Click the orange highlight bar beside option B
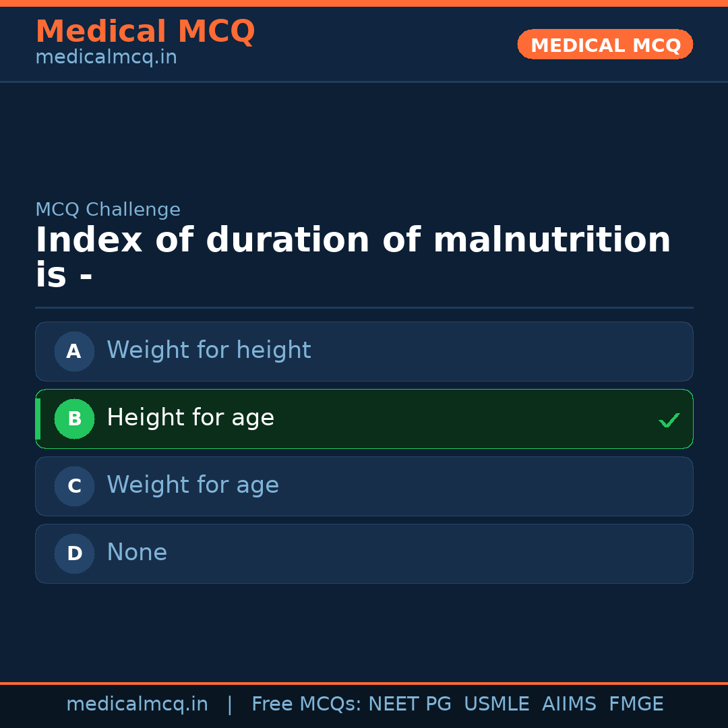Viewport: 728px width, 728px height. 38,419
